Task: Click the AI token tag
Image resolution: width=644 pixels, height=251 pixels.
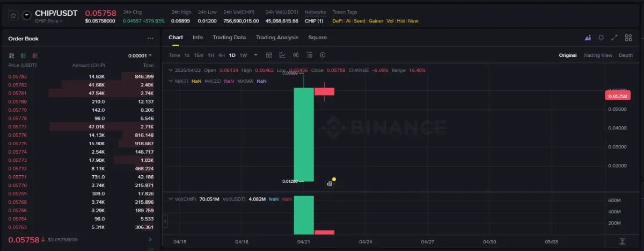Action: [x=348, y=21]
